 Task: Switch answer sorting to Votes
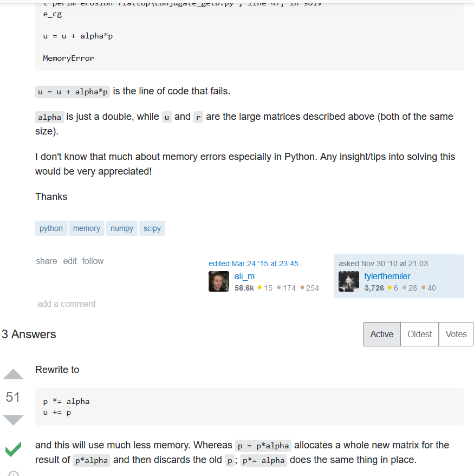pyautogui.click(x=456, y=334)
